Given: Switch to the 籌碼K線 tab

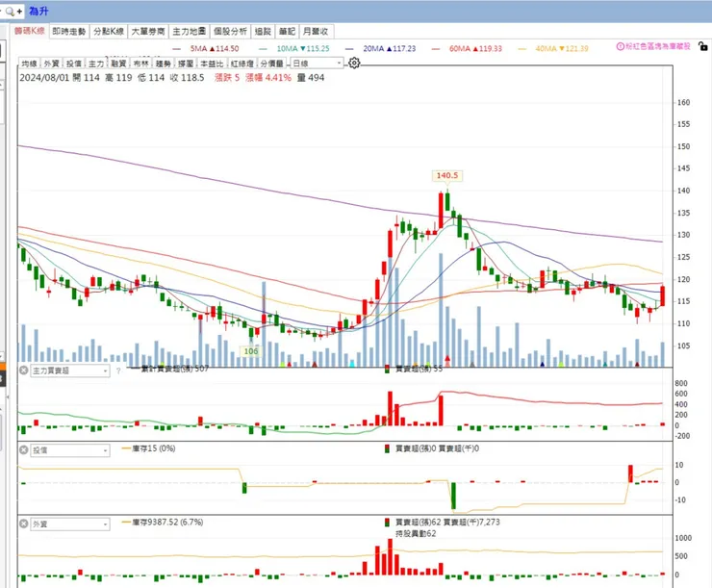Looking at the screenshot, I should tap(30, 31).
